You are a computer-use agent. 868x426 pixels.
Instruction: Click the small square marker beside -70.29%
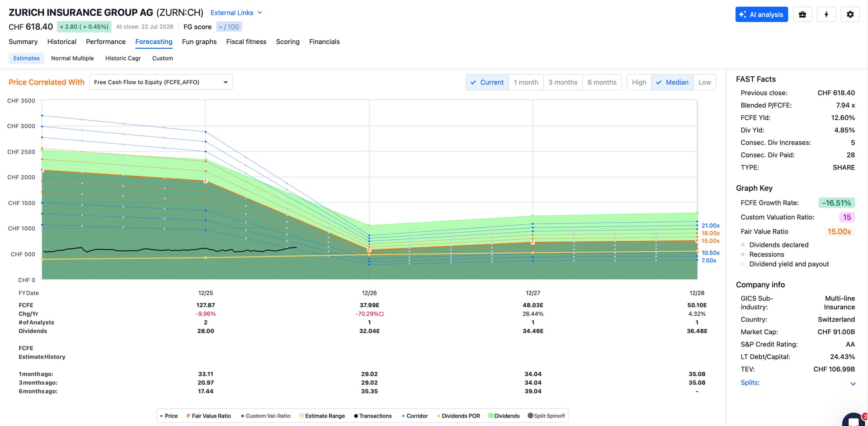click(x=382, y=314)
